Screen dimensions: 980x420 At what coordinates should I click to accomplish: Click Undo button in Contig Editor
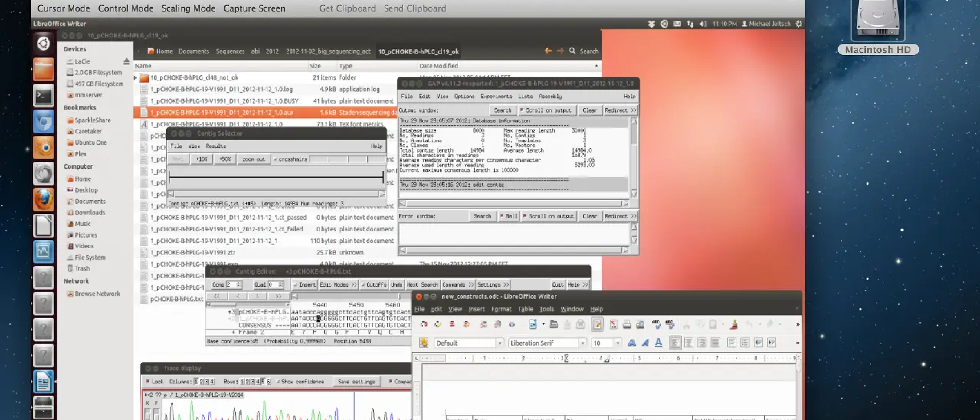(x=397, y=285)
